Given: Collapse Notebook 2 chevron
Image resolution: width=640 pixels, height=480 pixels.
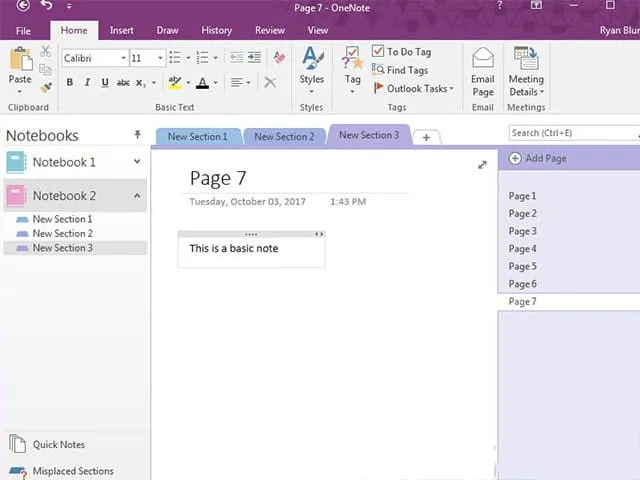Looking at the screenshot, I should click(x=137, y=196).
